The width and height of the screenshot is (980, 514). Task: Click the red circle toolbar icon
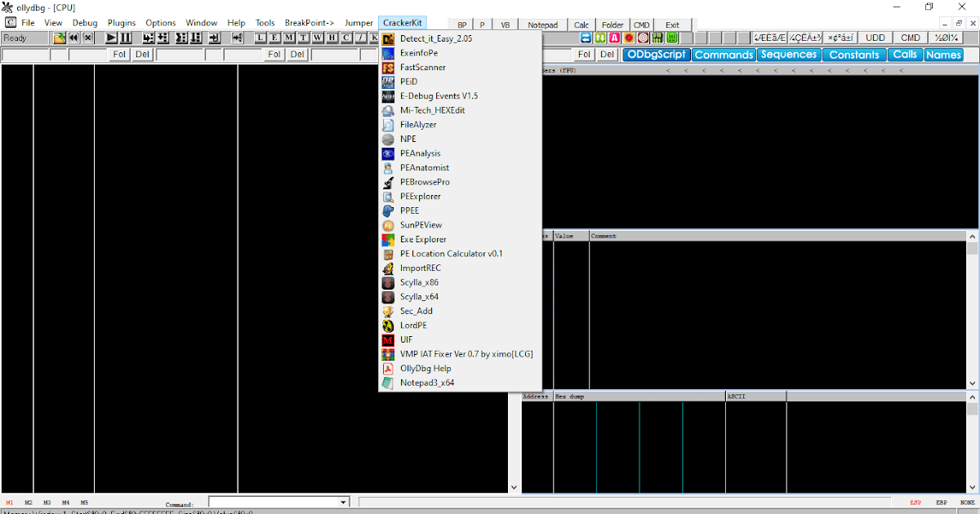(x=629, y=38)
